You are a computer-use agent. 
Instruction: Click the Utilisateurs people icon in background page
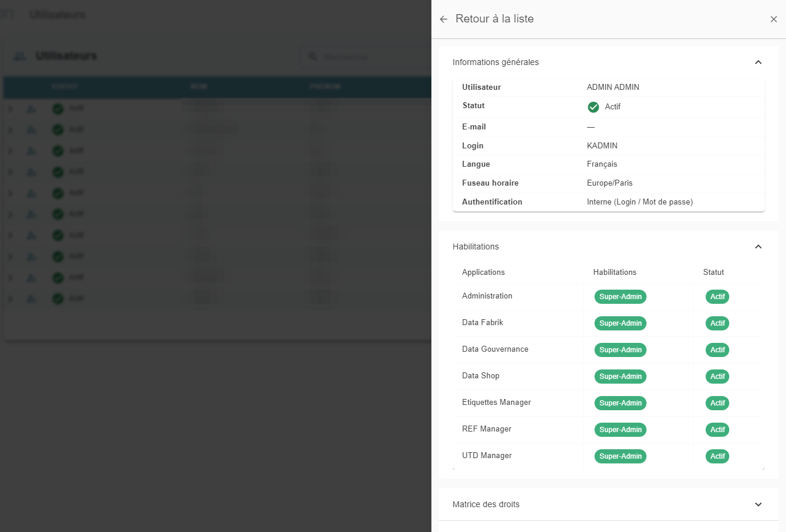point(20,56)
